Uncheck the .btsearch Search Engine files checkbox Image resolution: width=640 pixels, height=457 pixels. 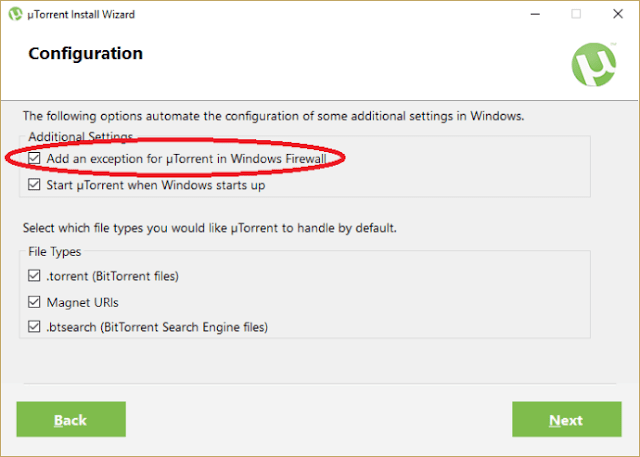pyautogui.click(x=34, y=326)
